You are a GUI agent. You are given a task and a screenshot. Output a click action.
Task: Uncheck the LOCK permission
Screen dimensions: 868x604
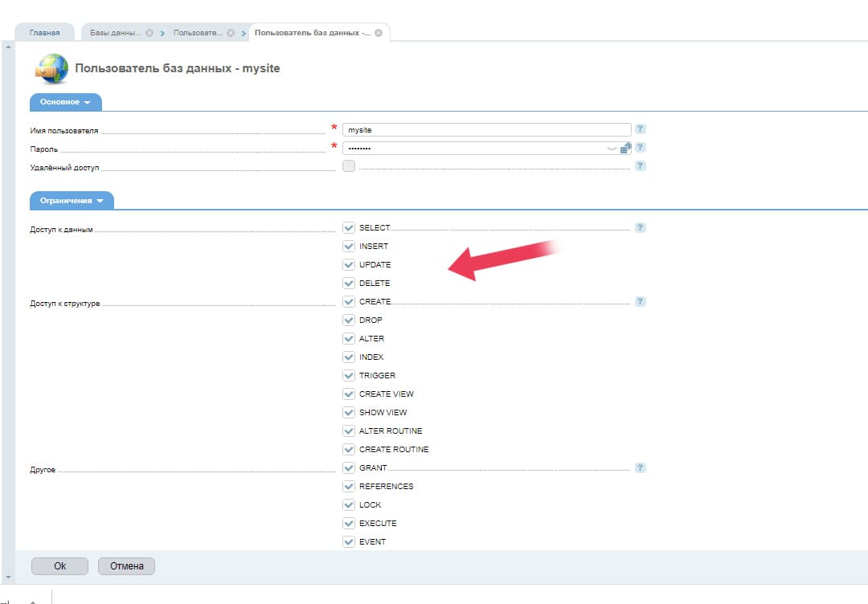click(349, 504)
